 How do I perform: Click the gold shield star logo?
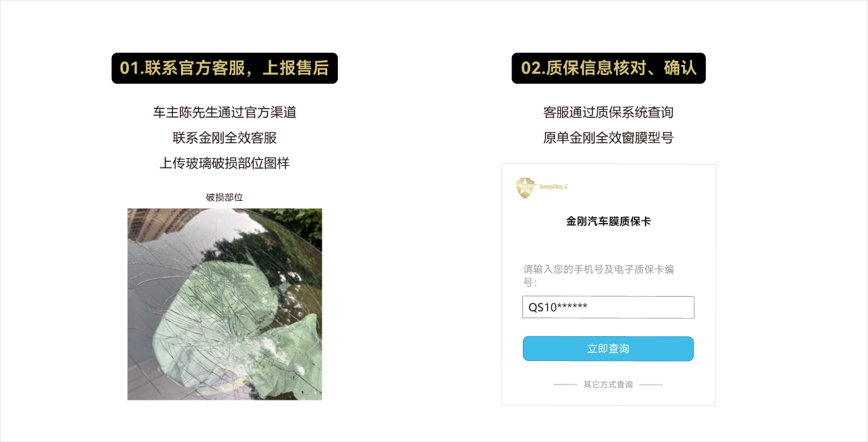tap(526, 188)
